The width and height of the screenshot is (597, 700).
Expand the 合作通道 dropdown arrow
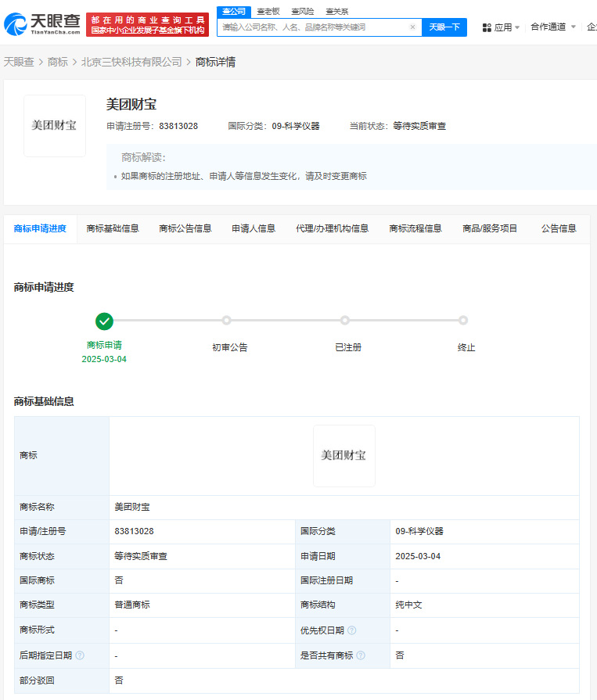pyautogui.click(x=573, y=27)
